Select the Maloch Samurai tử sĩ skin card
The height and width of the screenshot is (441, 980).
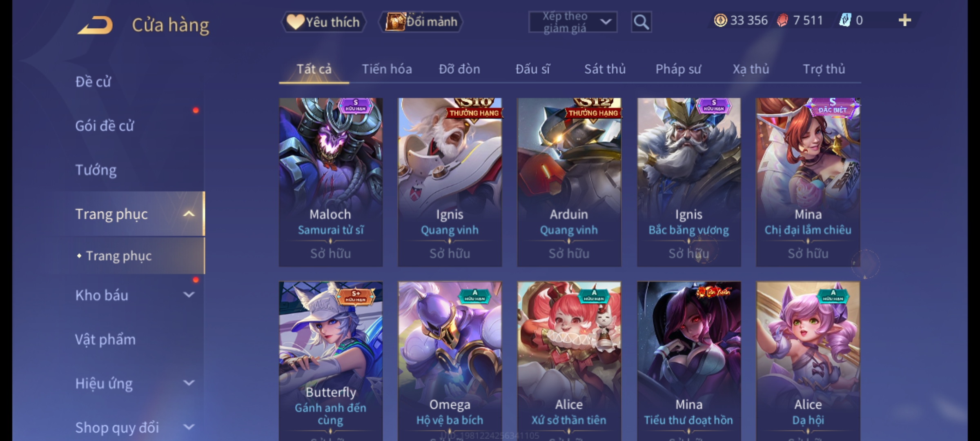tap(331, 182)
